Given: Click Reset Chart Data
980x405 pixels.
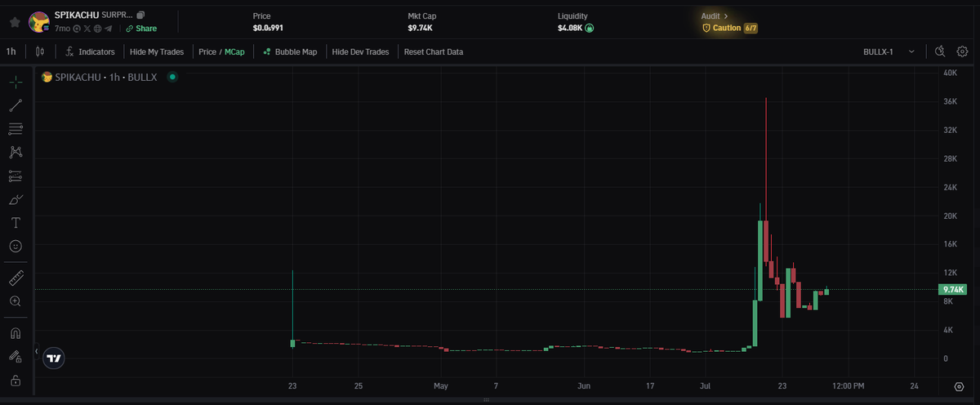Looking at the screenshot, I should [434, 51].
